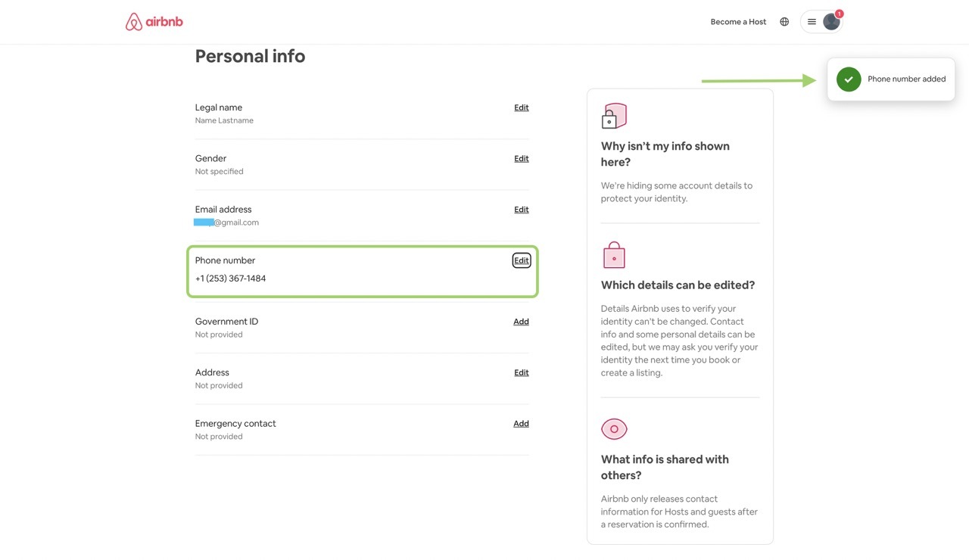
Task: Open the language globe selector
Action: (x=784, y=22)
